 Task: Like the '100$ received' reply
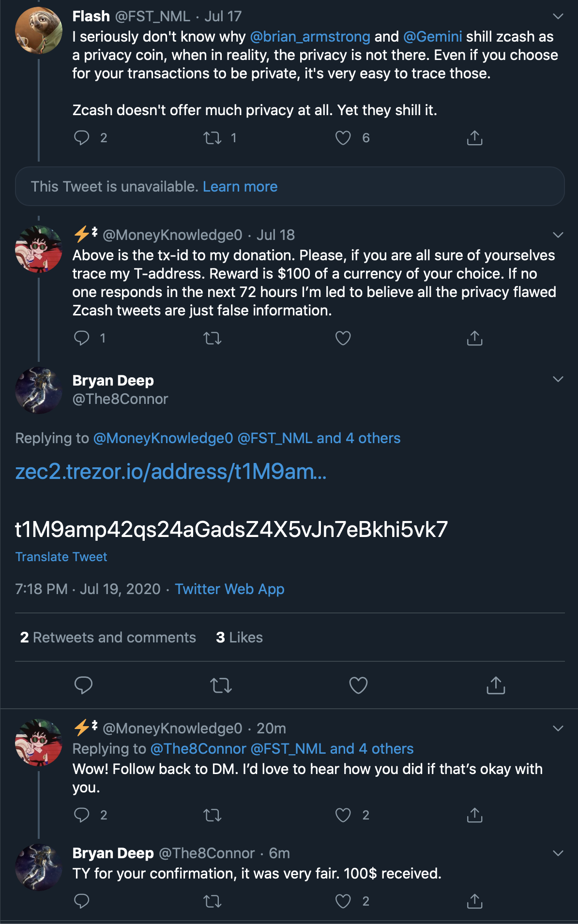point(343,901)
